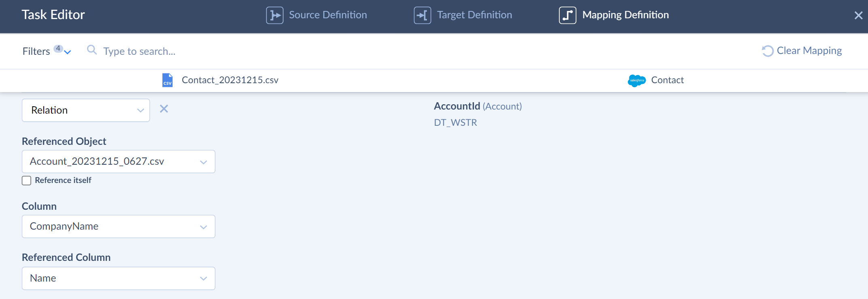Click the CSV file icon
The image size is (868, 299).
[x=167, y=80]
